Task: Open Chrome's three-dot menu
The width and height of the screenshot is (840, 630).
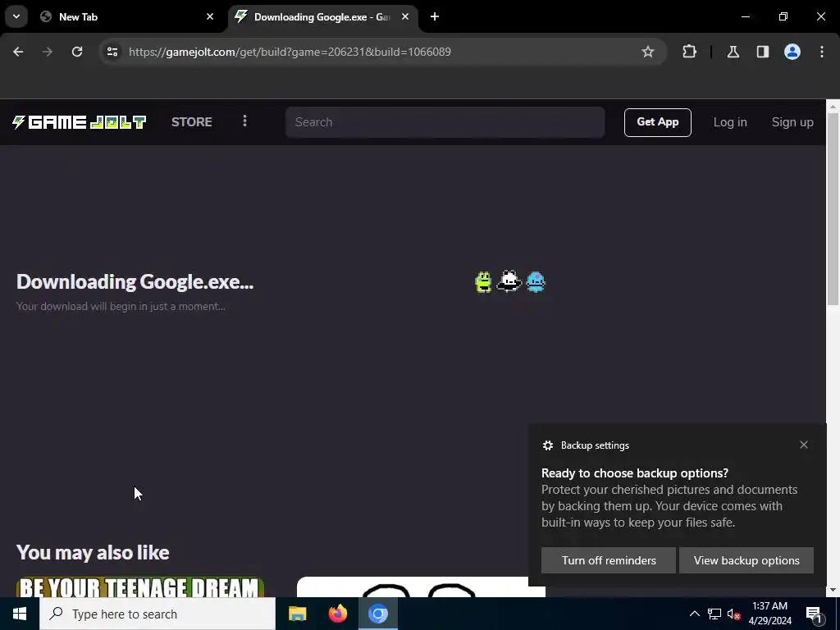Action: pyautogui.click(x=822, y=52)
